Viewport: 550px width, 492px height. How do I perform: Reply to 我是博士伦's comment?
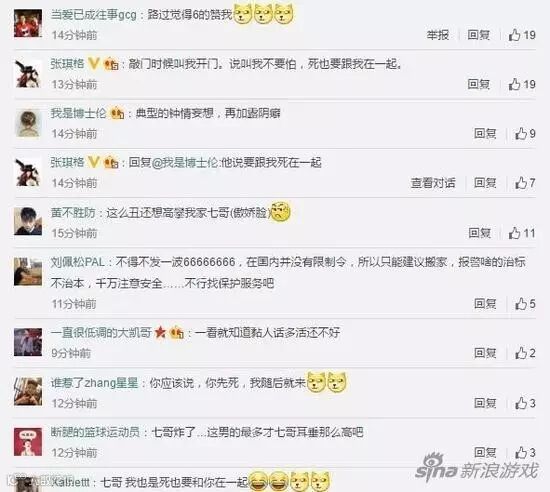click(x=485, y=133)
